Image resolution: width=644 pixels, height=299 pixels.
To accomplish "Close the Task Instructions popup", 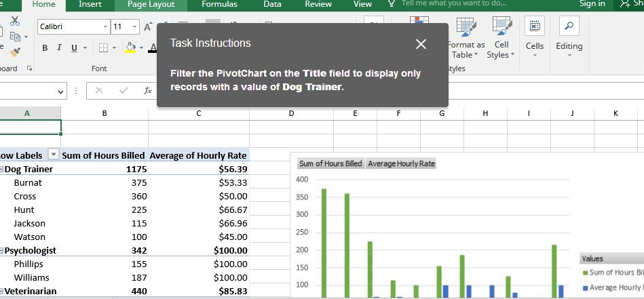I will (x=421, y=44).
